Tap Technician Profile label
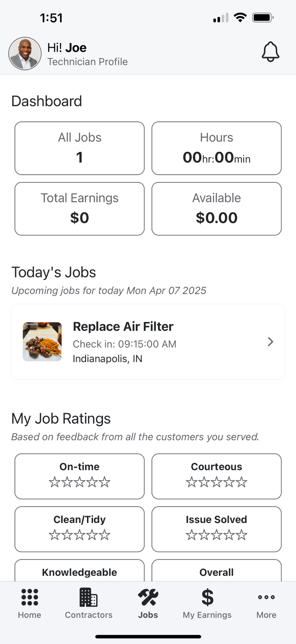 pos(88,62)
